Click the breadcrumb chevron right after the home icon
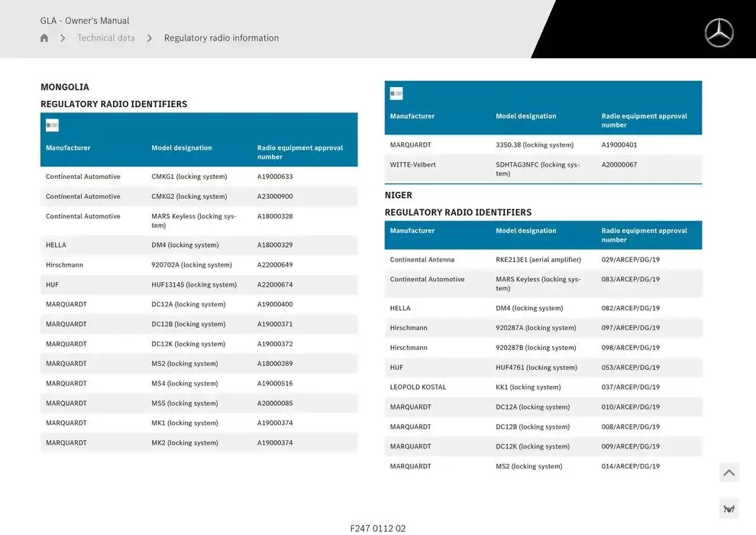The height and width of the screenshot is (535, 756). (63, 38)
